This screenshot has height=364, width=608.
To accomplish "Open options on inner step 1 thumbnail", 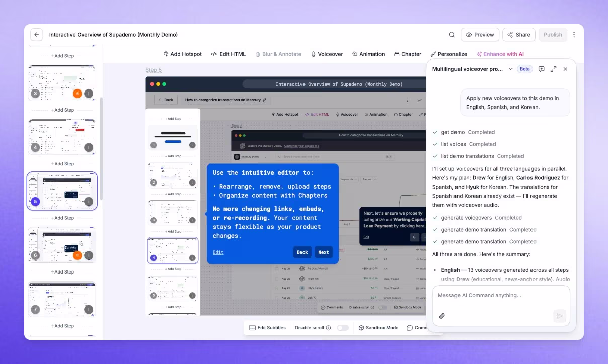I will (x=192, y=145).
